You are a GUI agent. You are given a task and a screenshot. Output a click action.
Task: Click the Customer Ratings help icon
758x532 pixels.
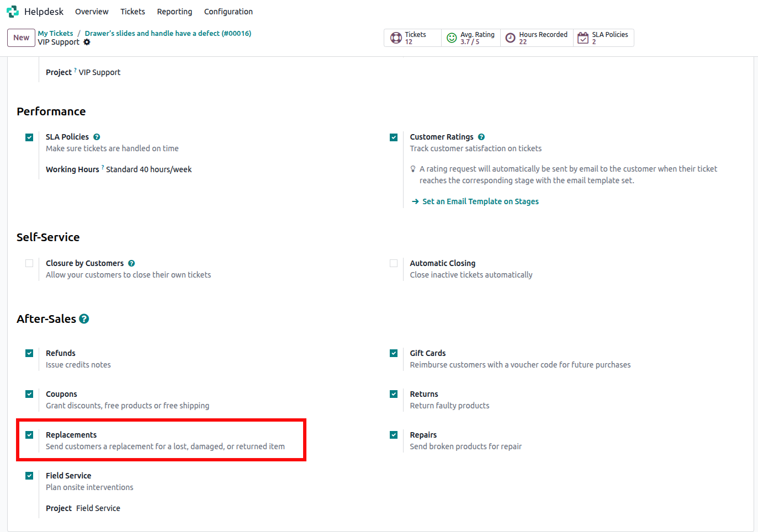481,137
